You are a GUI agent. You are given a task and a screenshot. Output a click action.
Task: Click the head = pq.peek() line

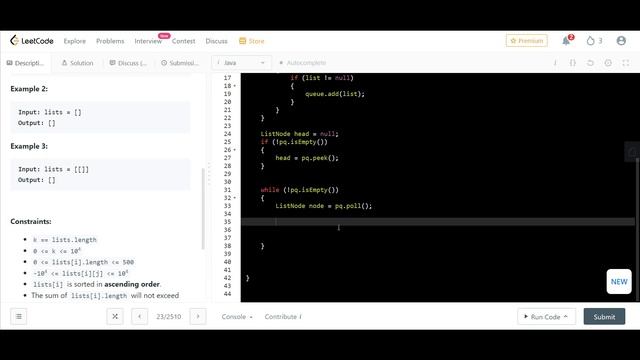click(307, 158)
